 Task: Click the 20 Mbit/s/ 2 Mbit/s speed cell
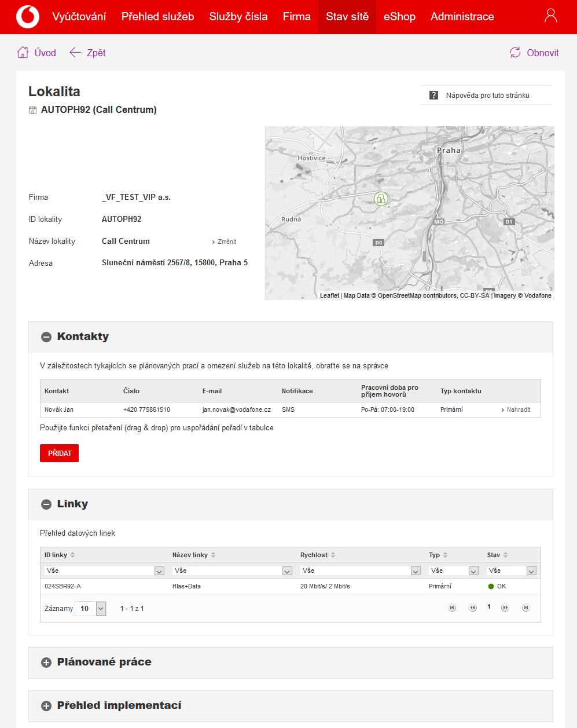tap(325, 586)
